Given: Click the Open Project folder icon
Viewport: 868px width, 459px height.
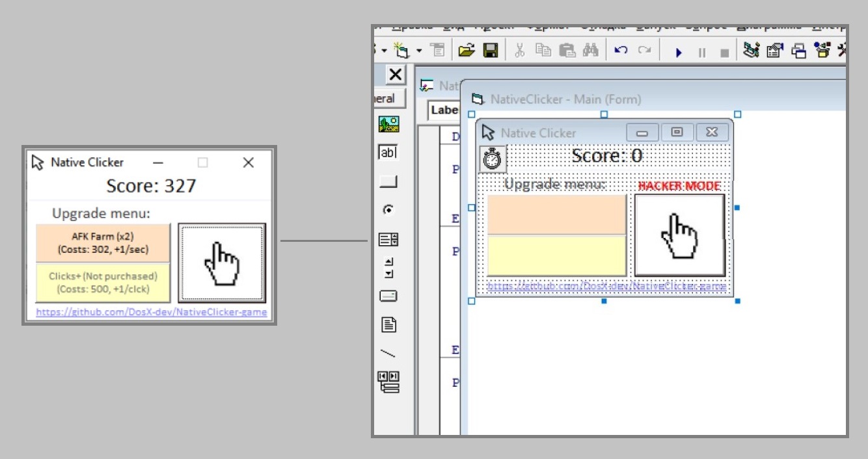Looking at the screenshot, I should click(467, 51).
